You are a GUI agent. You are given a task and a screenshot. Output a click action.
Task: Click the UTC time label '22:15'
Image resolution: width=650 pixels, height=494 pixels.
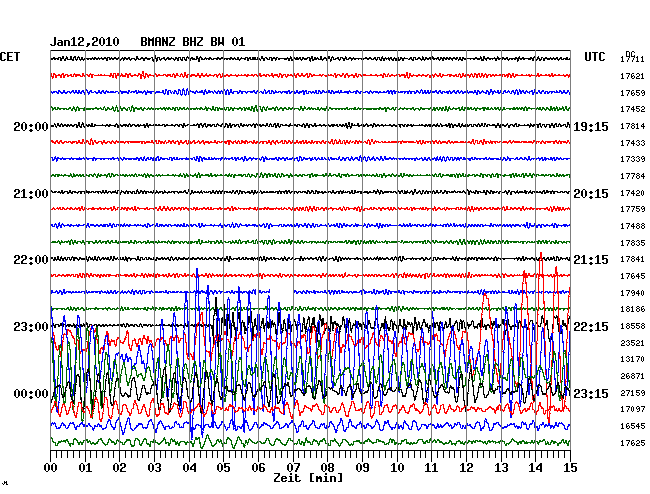[x=591, y=327]
